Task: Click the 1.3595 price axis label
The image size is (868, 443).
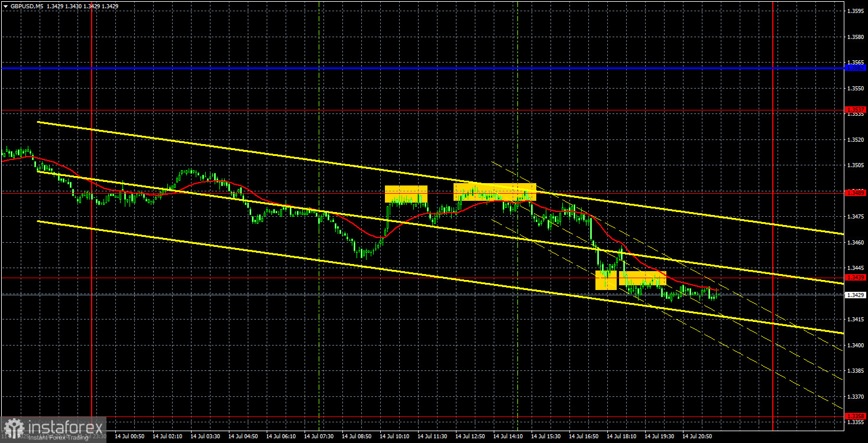Action: pos(855,11)
